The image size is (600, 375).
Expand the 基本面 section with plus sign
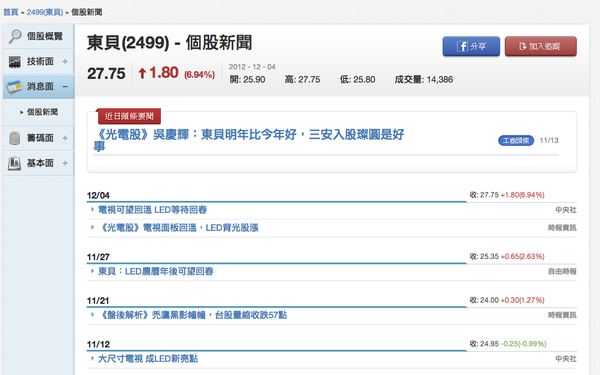click(x=65, y=163)
